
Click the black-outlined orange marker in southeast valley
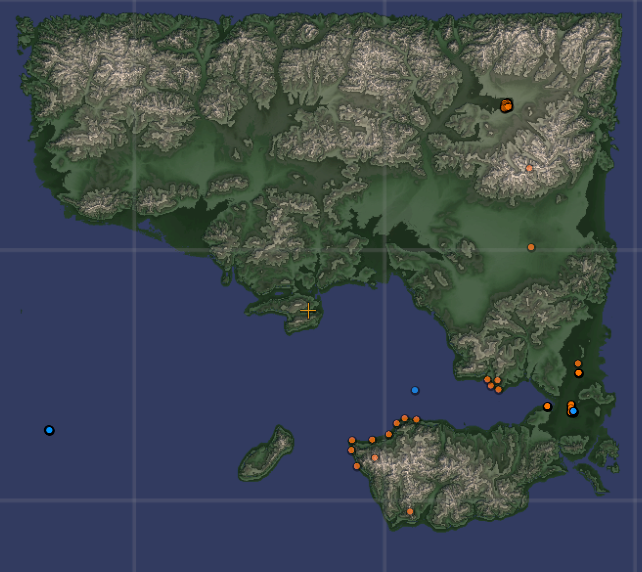click(x=579, y=373)
